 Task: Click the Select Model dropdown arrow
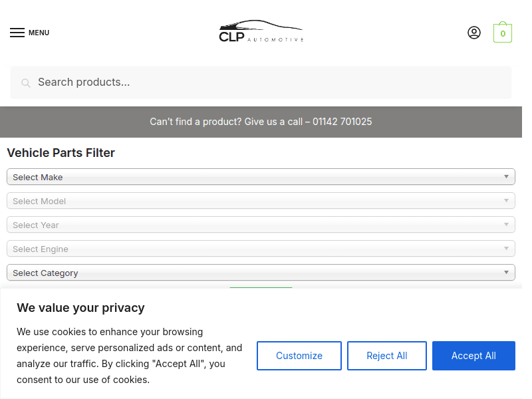[x=506, y=201]
